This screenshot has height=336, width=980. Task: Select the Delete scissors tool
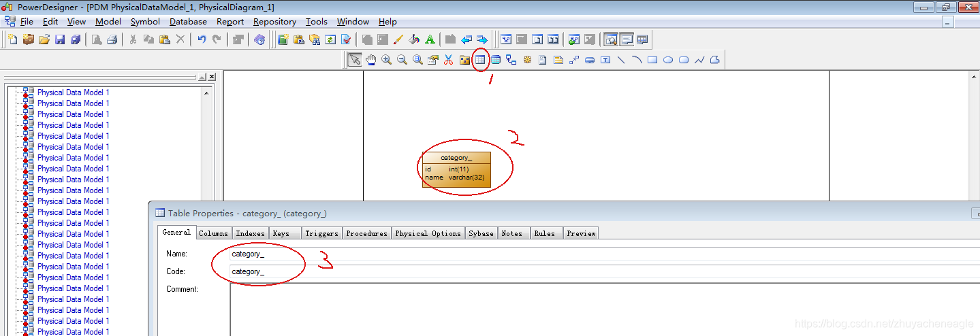coord(449,60)
